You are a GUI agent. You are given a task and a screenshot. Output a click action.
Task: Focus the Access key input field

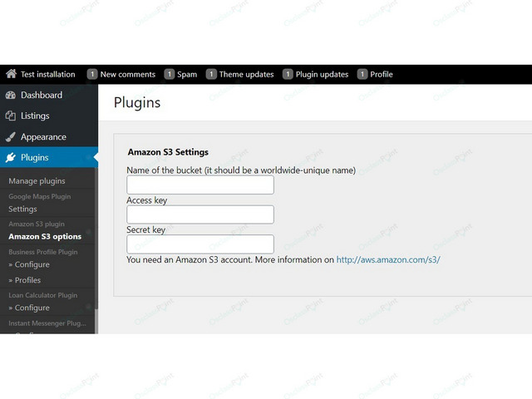pos(200,214)
